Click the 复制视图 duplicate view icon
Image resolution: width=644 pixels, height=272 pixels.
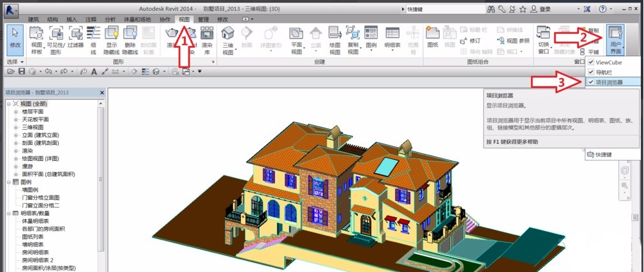(352, 33)
